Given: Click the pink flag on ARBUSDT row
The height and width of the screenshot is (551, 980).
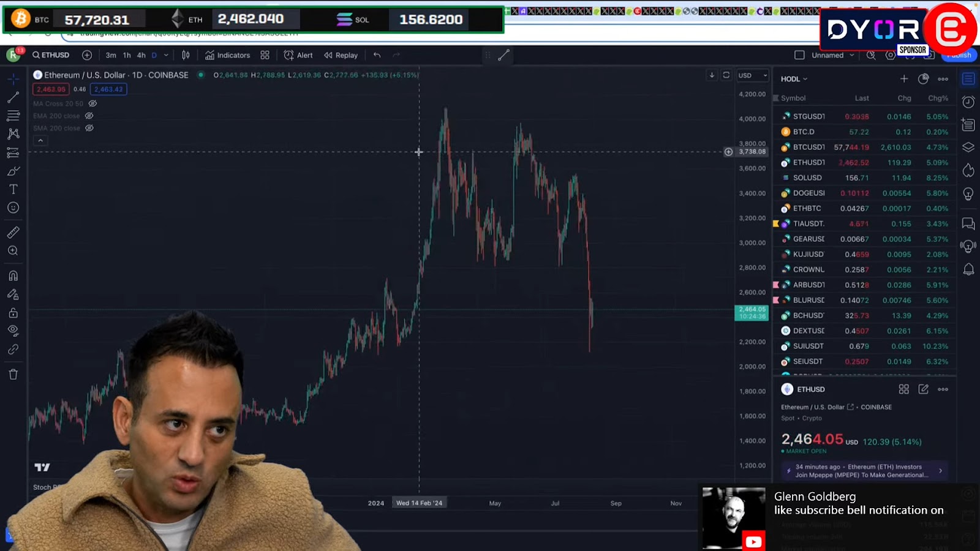Looking at the screenshot, I should coord(776,285).
